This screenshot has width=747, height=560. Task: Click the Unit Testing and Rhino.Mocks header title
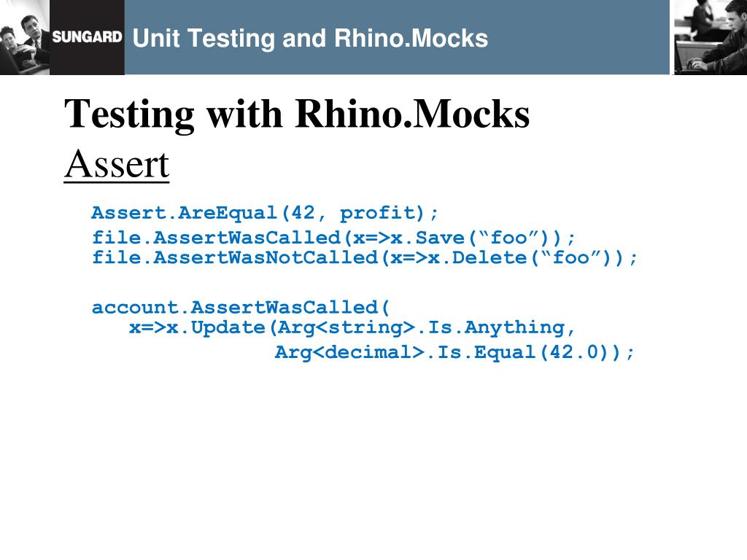coord(310,38)
